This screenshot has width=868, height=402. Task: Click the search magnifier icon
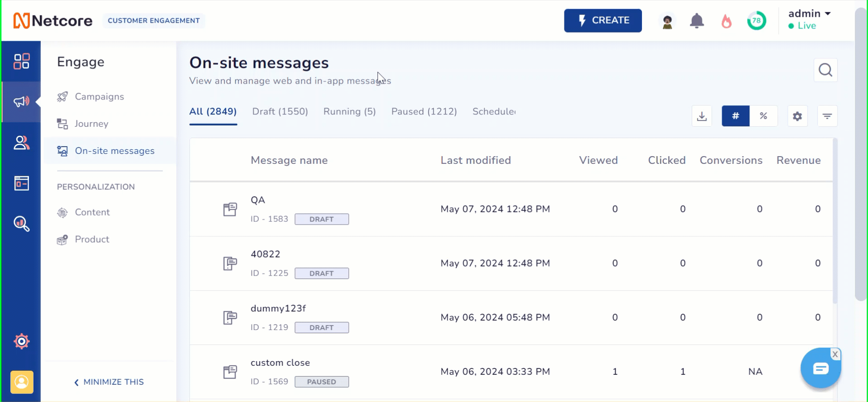(825, 70)
